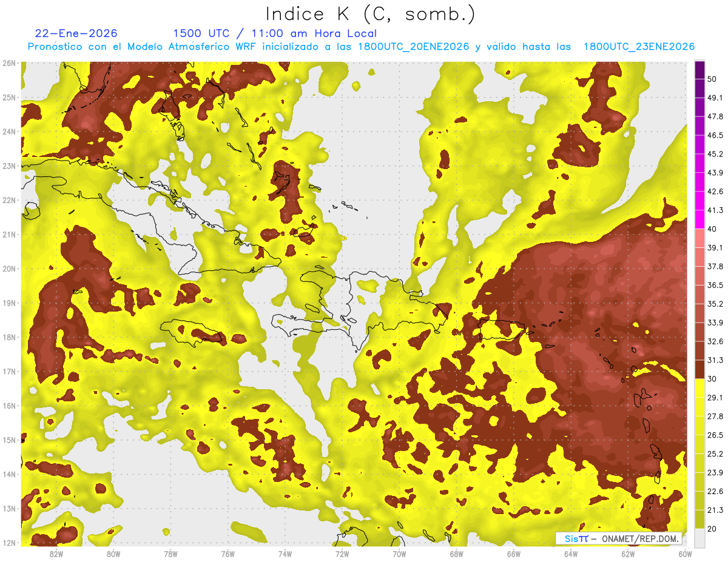Image resolution: width=728 pixels, height=562 pixels.
Task: Click the colorbar label "22.6"
Action: [715, 492]
